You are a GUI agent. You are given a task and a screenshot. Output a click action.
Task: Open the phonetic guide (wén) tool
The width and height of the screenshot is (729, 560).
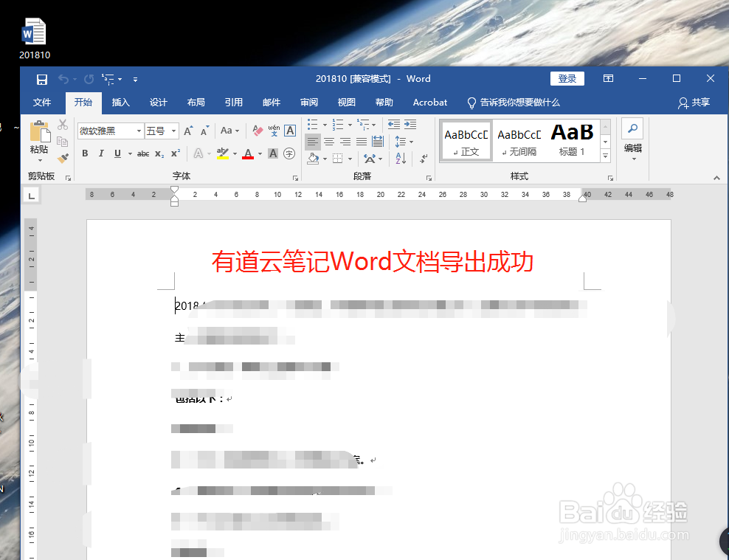(x=274, y=131)
